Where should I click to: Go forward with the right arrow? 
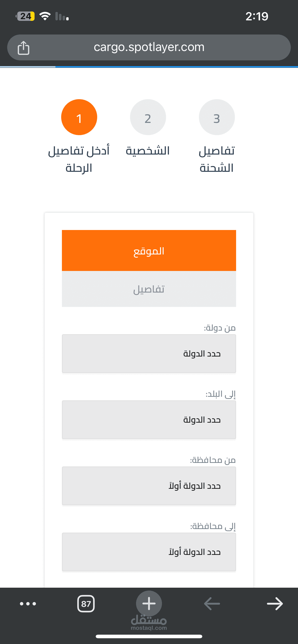point(275,604)
